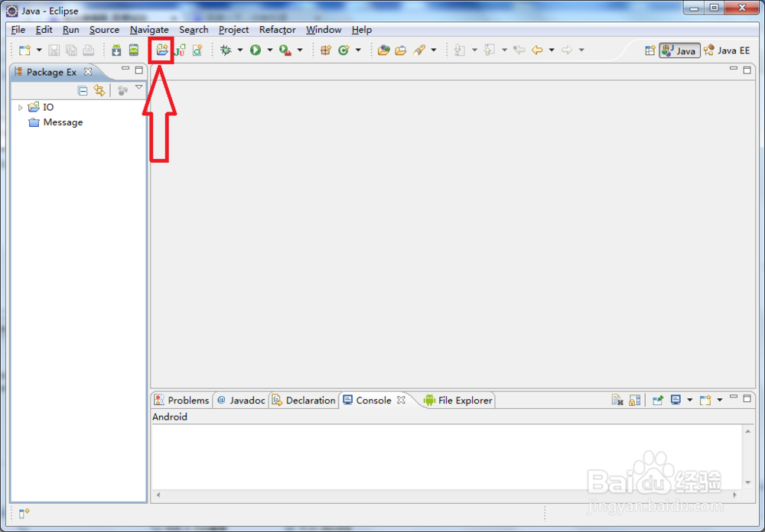Open the Source menu
This screenshot has width=765, height=532.
click(x=104, y=30)
